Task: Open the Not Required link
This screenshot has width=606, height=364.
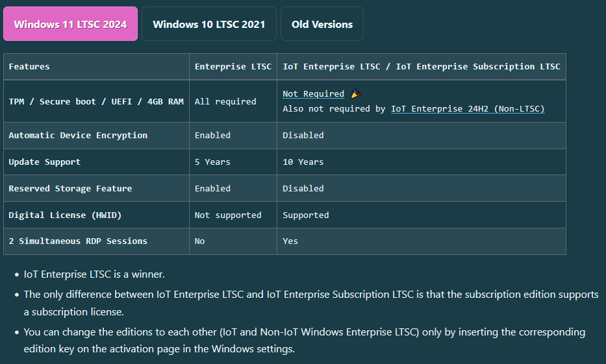Action: tap(313, 94)
